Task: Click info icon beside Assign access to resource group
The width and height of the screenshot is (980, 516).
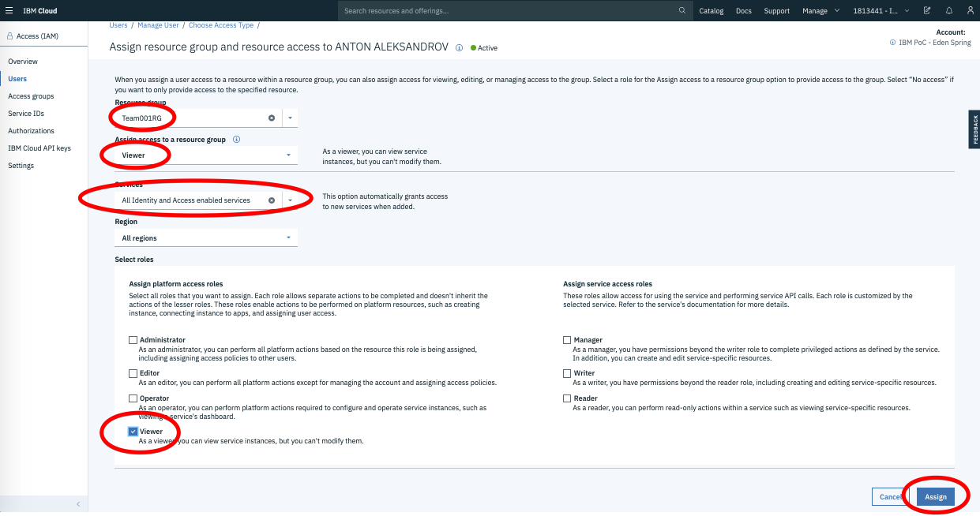Action: (x=236, y=140)
